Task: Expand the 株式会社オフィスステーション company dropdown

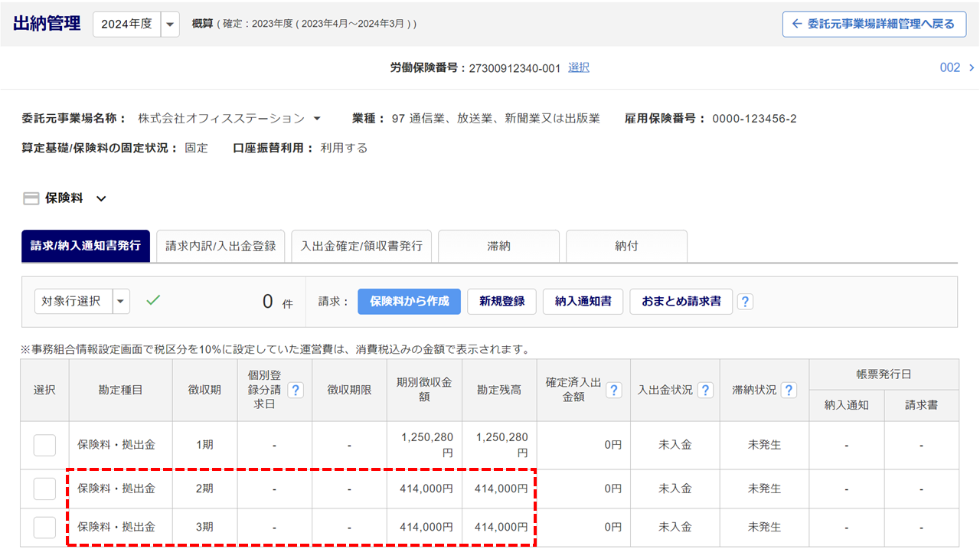Action: coord(317,119)
